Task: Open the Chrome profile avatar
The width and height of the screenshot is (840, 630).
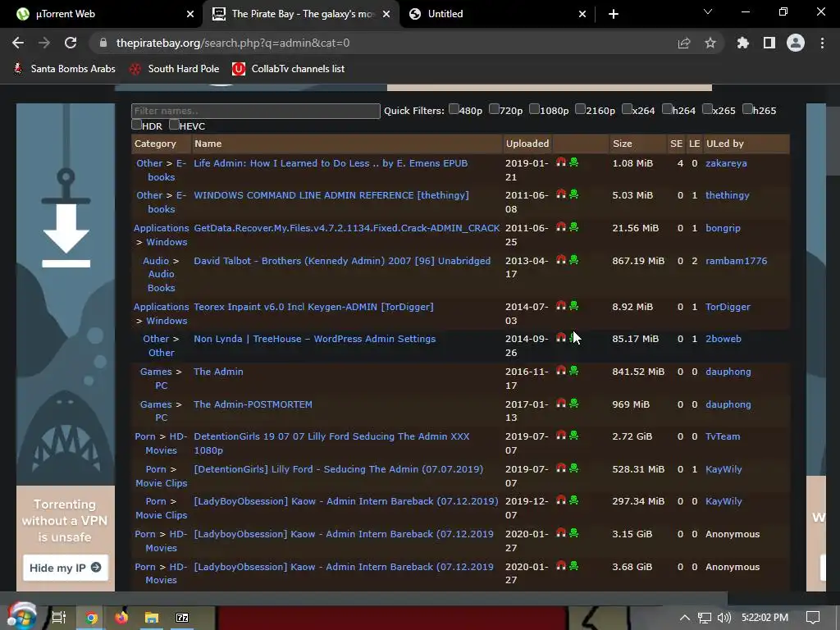Action: (796, 43)
